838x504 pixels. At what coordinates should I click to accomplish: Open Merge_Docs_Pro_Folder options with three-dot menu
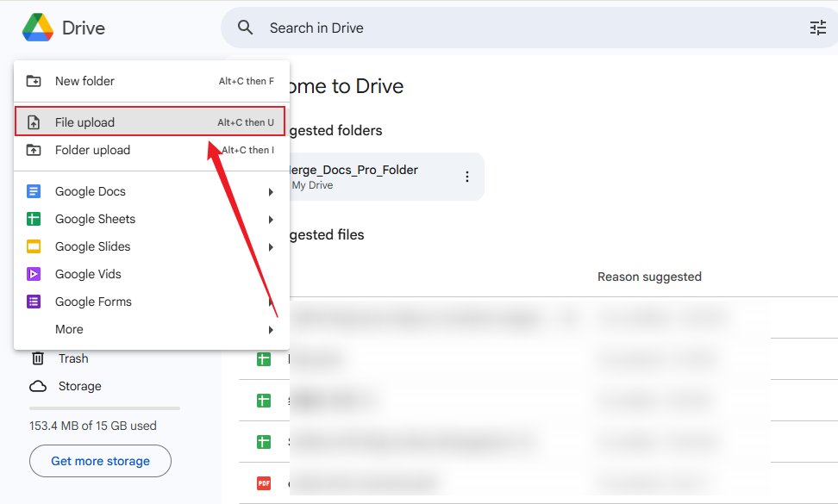466,176
